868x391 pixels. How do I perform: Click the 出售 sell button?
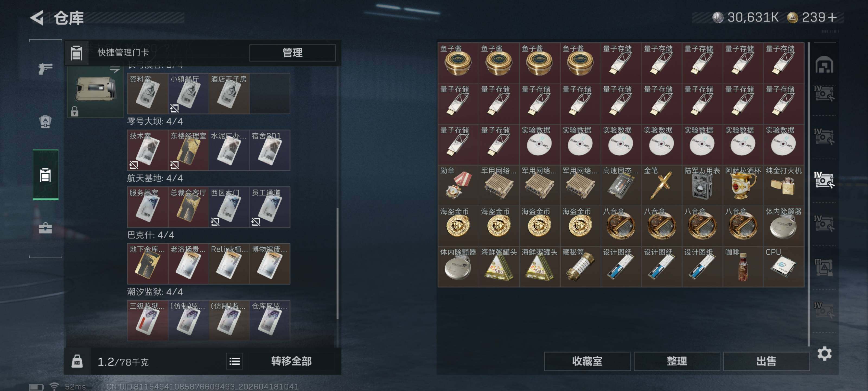click(766, 361)
